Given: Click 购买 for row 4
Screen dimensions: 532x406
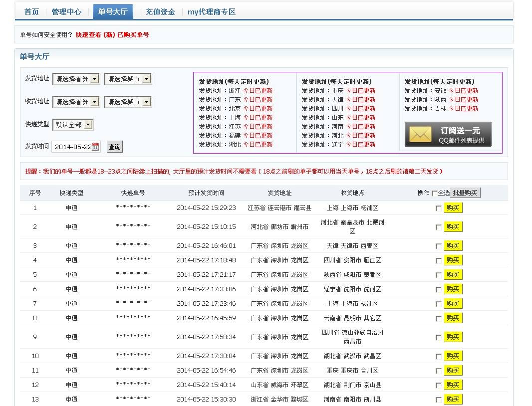Looking at the screenshot, I should click(x=453, y=260).
